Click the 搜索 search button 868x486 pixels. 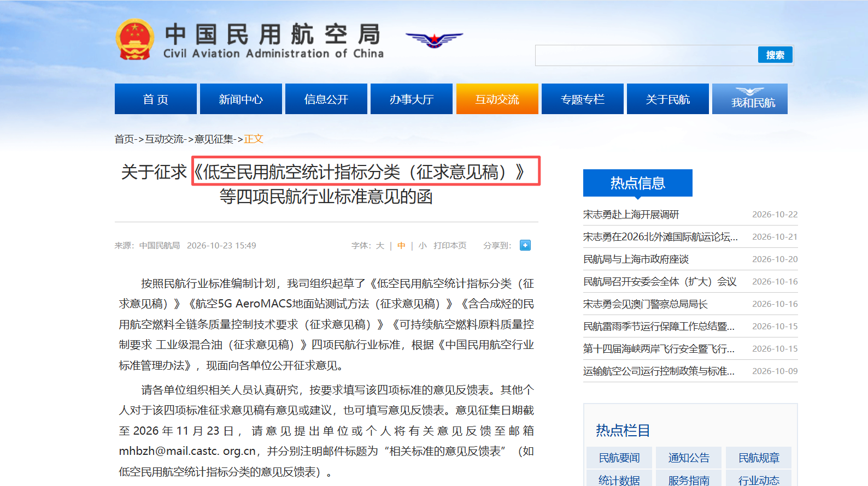pyautogui.click(x=775, y=55)
